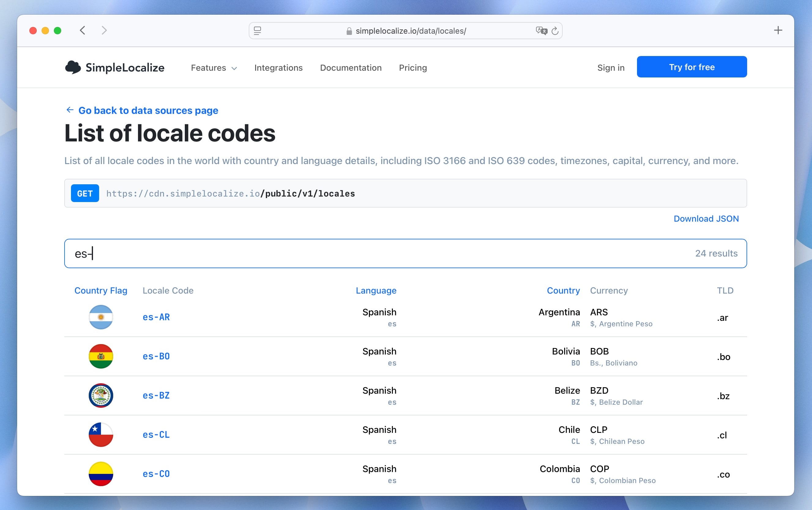Image resolution: width=812 pixels, height=510 pixels.
Task: Click the COP currency code
Action: (600, 469)
